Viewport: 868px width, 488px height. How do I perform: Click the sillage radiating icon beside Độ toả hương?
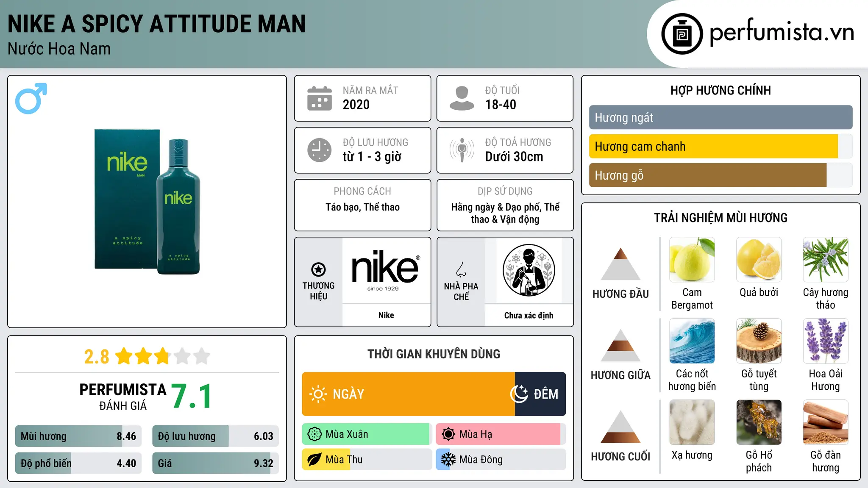coord(462,150)
